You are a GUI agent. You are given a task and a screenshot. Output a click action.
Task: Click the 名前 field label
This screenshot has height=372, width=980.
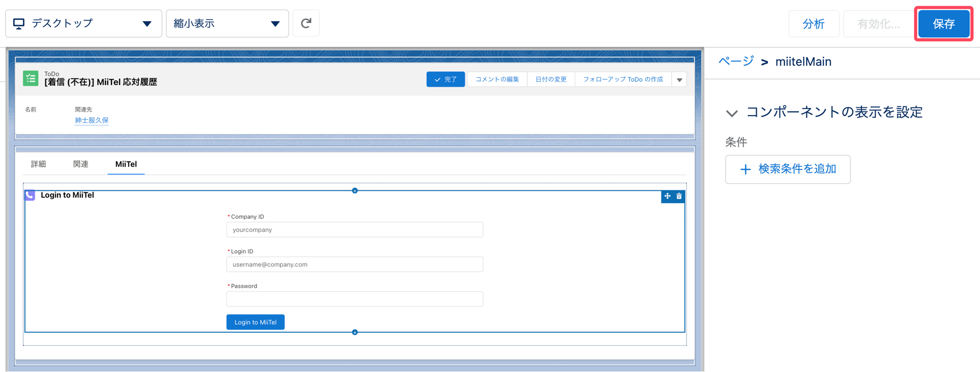31,109
